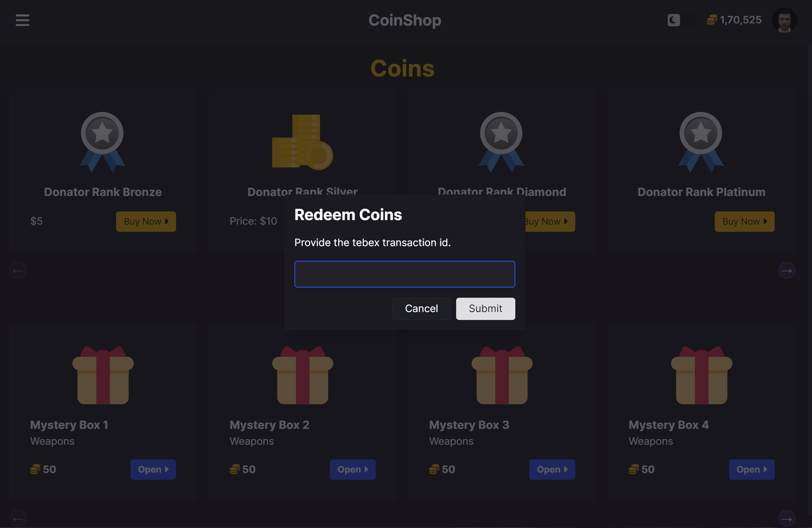Screen dimensions: 812x528
Task: Click the Price: $10 label
Action: click(253, 221)
